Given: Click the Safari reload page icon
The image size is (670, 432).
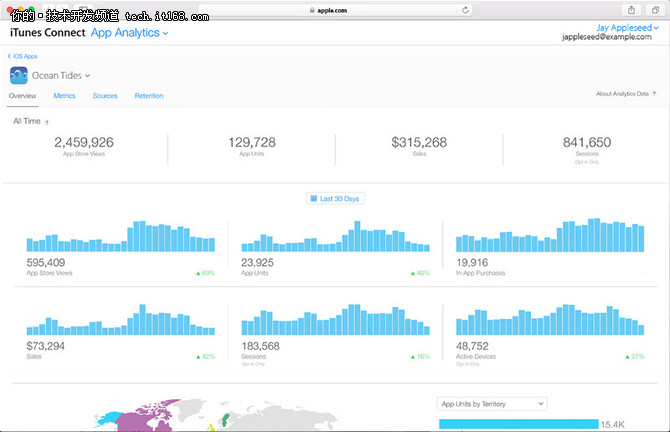Looking at the screenshot, I should coord(465,10).
